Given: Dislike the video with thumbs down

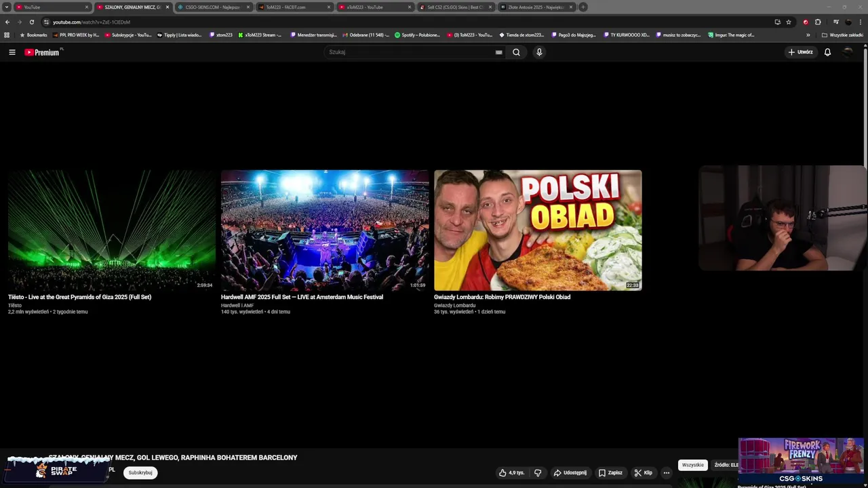Looking at the screenshot, I should 538,472.
